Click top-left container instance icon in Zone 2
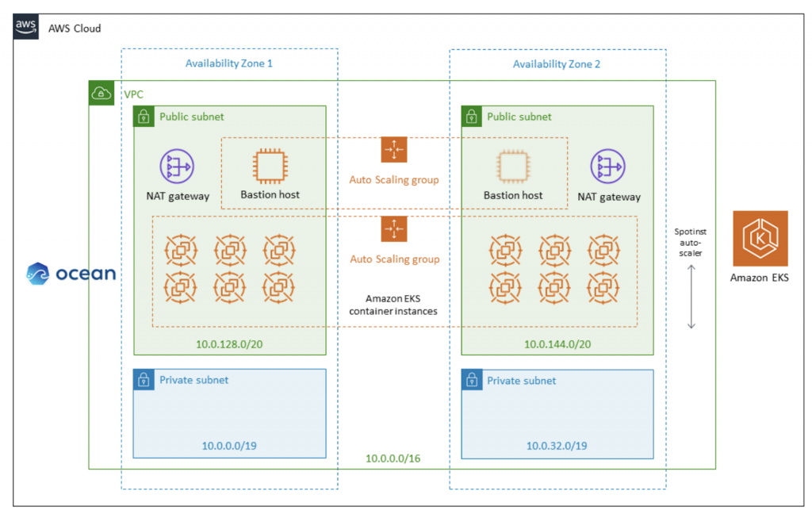This screenshot has height=514, width=812. coord(505,251)
